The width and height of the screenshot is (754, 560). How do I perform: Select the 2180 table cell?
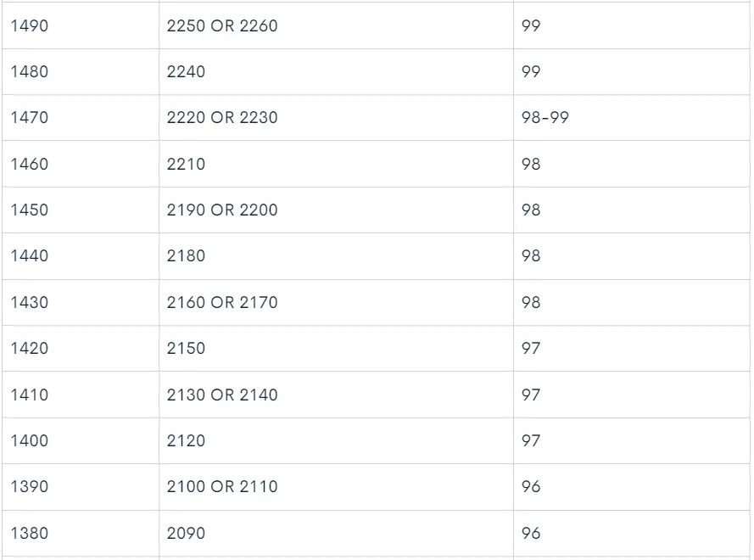click(x=187, y=255)
